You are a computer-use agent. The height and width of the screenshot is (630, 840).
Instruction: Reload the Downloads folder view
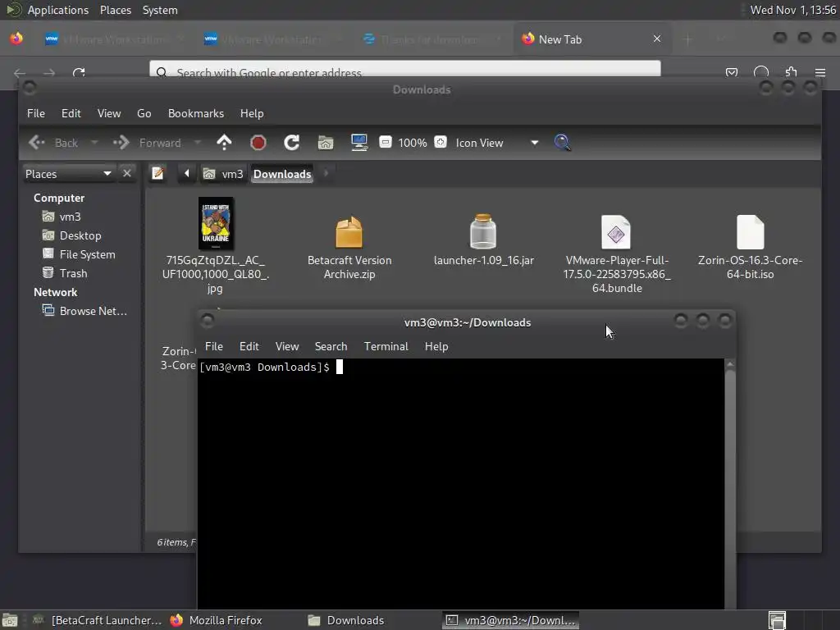click(x=291, y=143)
